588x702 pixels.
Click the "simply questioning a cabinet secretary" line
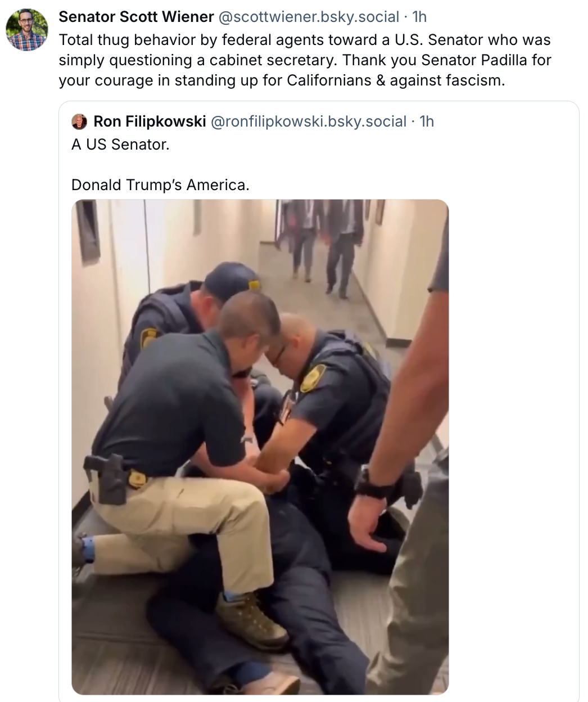click(x=305, y=60)
